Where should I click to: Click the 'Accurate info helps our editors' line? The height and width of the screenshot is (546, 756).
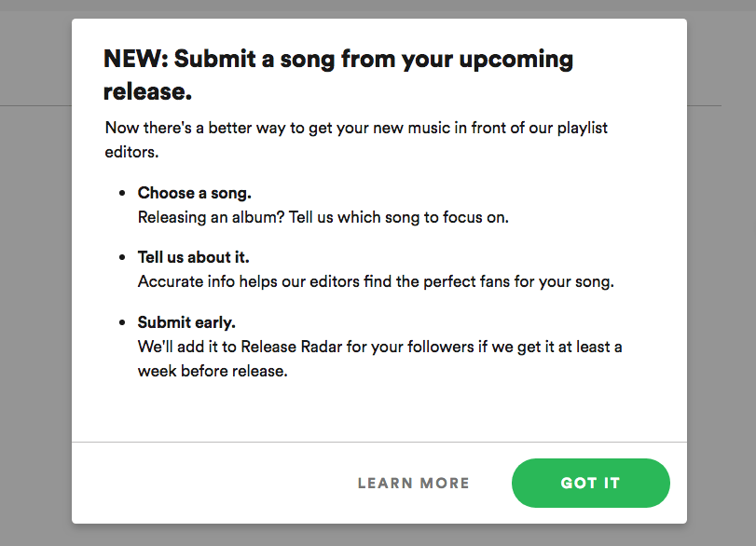376,281
